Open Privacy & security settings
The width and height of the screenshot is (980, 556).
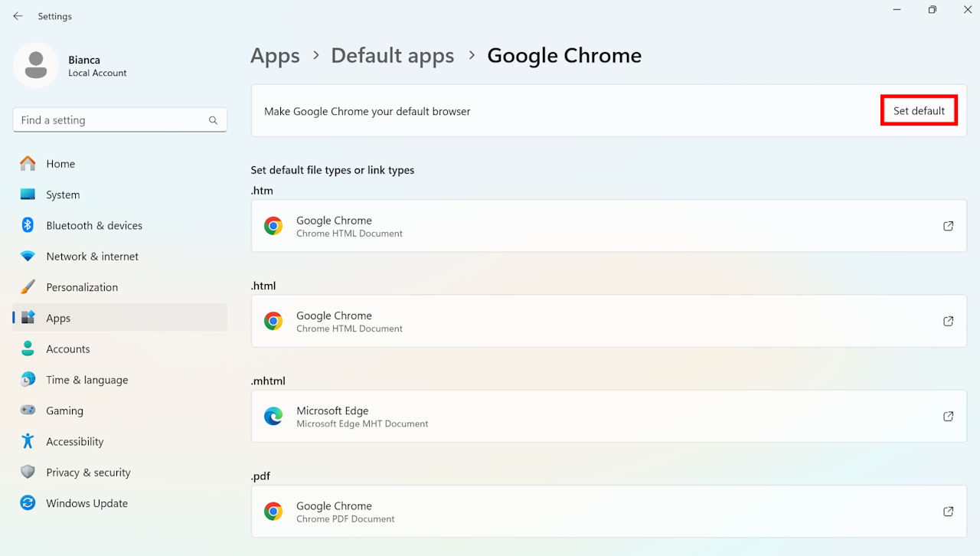click(x=88, y=473)
